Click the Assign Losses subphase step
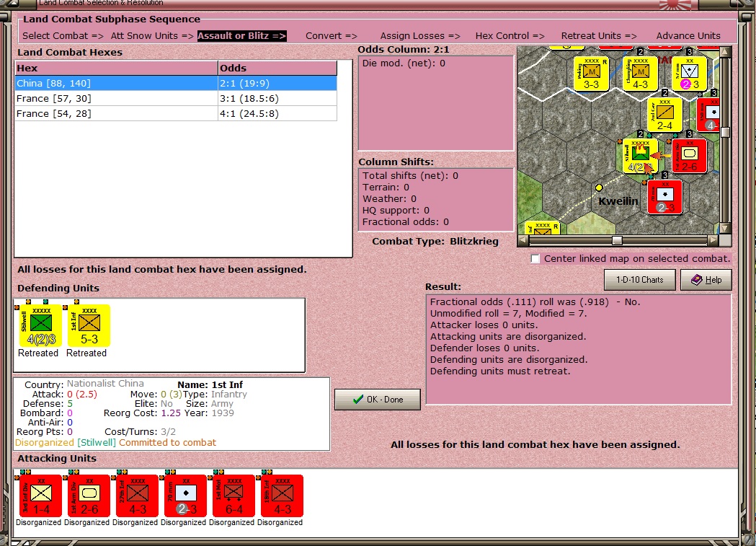The height and width of the screenshot is (546, 756). click(x=420, y=35)
